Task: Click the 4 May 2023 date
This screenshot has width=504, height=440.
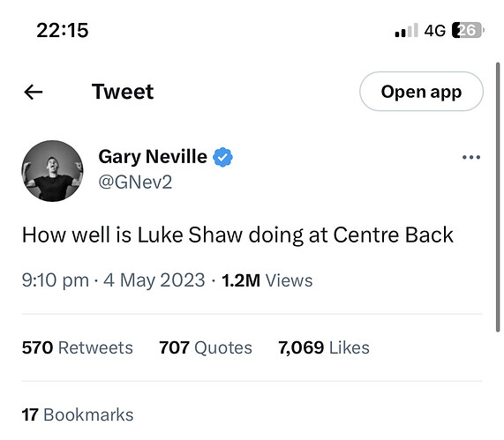Action: (x=154, y=280)
